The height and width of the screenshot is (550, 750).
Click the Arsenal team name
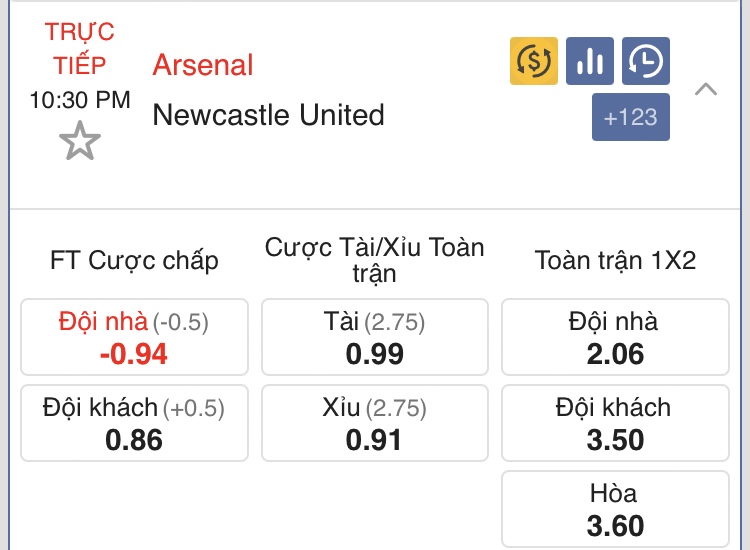[x=203, y=65]
